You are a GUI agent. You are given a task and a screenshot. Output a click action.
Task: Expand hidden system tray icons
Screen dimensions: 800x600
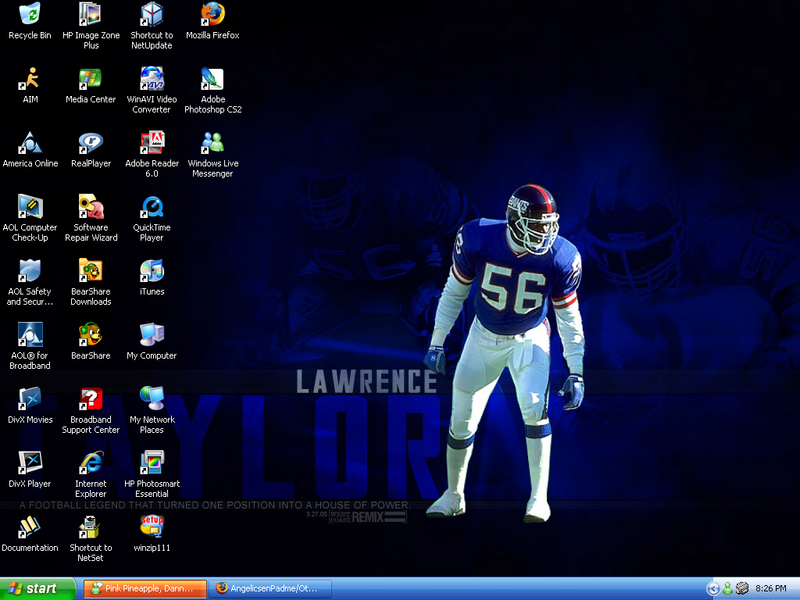click(x=712, y=589)
